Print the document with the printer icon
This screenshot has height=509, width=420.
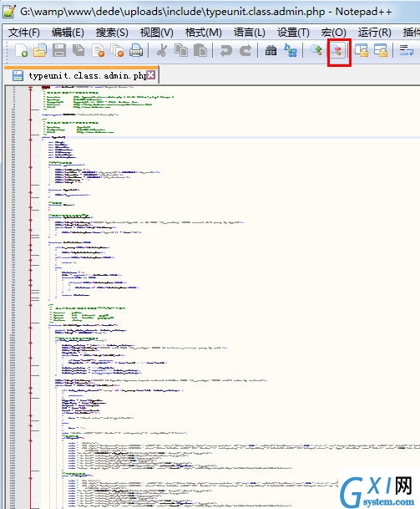(x=136, y=51)
